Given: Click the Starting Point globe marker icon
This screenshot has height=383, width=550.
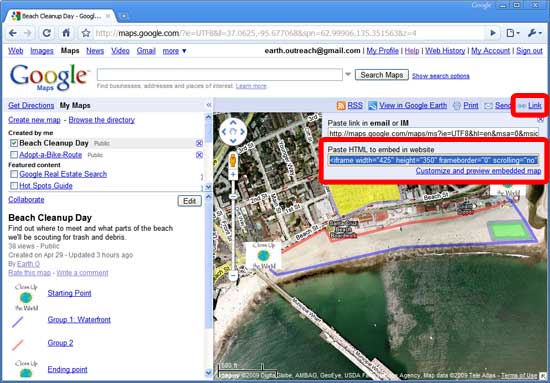Looking at the screenshot, I should tap(26, 297).
